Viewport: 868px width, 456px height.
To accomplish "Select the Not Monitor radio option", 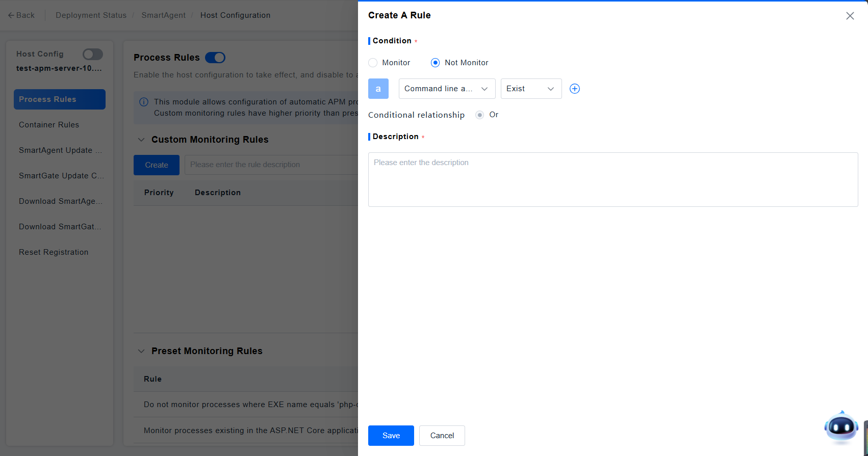I will (435, 63).
